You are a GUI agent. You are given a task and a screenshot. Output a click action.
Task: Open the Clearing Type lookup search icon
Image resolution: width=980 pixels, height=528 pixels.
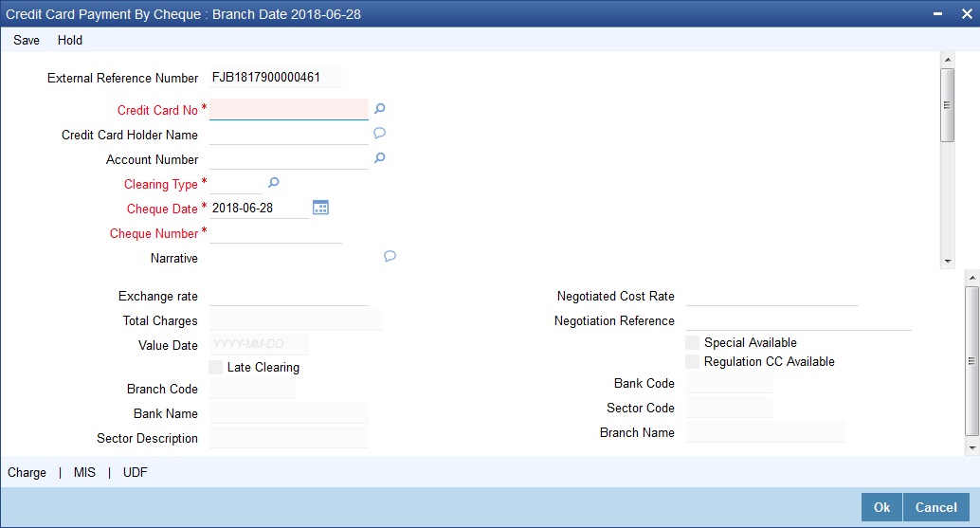273,182
